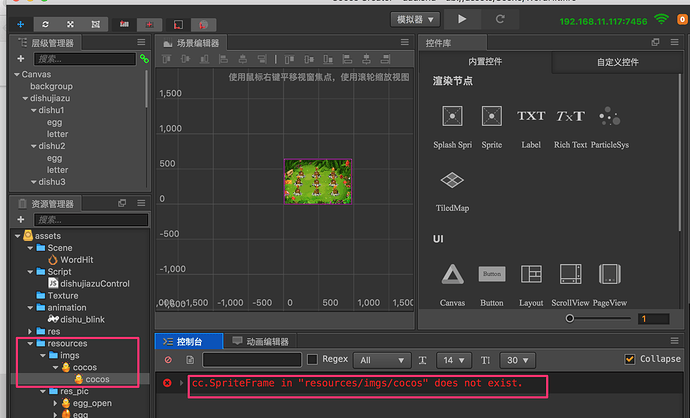Image resolution: width=690 pixels, height=418 pixels.
Task: Collapse the Canvas node
Action: tap(17, 74)
